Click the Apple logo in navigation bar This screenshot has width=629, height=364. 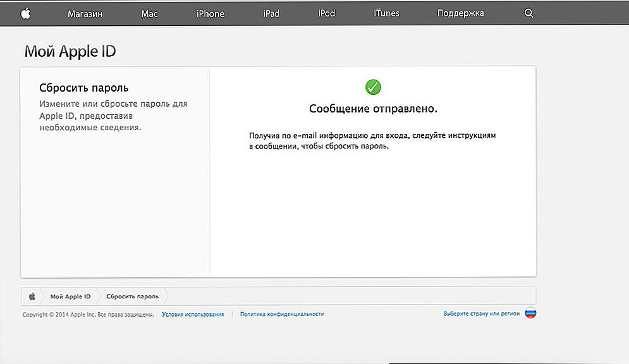(x=26, y=14)
